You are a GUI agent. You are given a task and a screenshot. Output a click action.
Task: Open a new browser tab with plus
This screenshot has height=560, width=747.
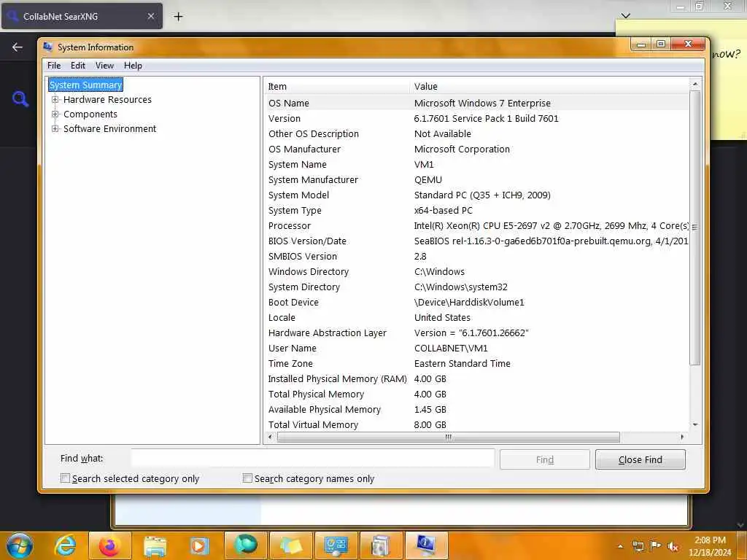178,17
